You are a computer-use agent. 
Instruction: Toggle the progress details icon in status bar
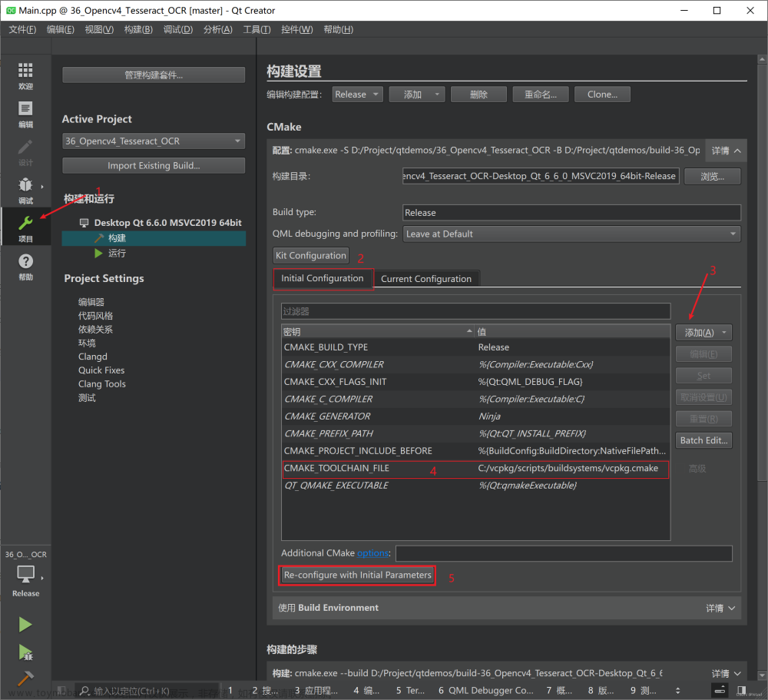[x=720, y=691]
